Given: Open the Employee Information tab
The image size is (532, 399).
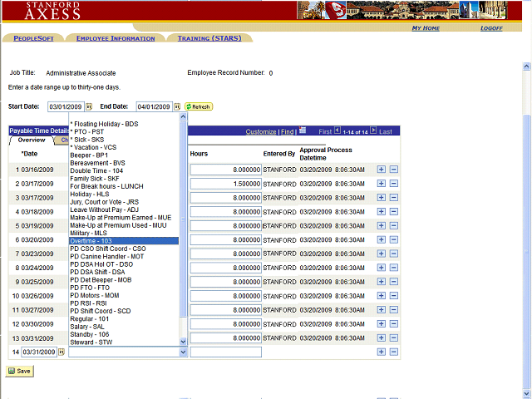Looking at the screenshot, I should click(115, 38).
